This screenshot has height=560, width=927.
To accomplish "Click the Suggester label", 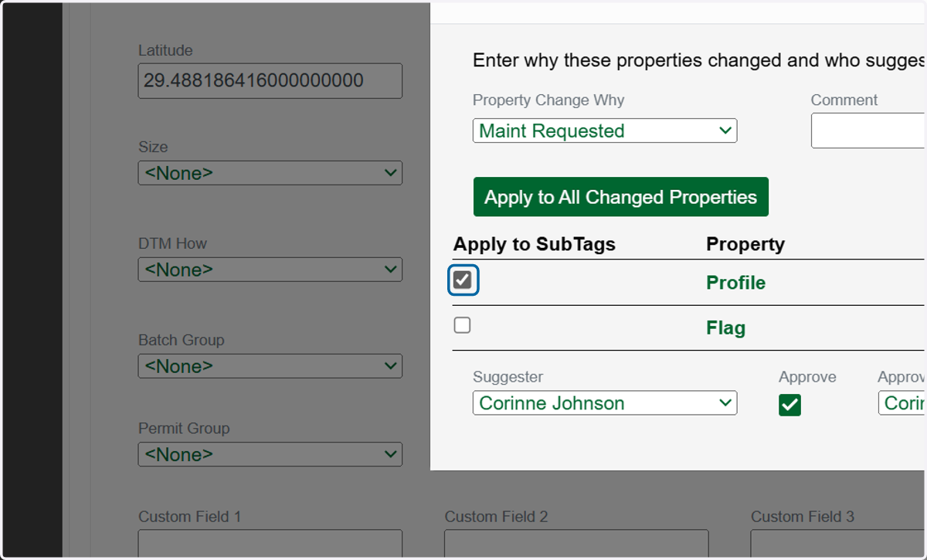I will (508, 377).
